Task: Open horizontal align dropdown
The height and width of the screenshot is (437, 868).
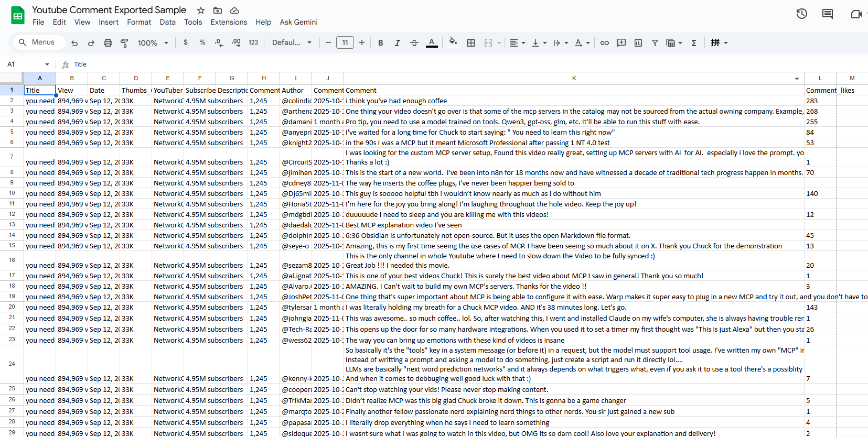Action: [518, 43]
